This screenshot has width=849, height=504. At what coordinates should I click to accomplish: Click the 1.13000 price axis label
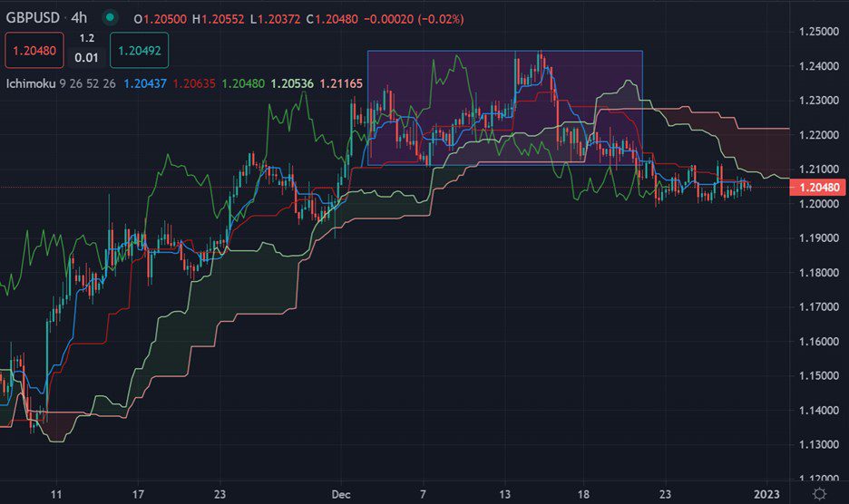coord(819,444)
